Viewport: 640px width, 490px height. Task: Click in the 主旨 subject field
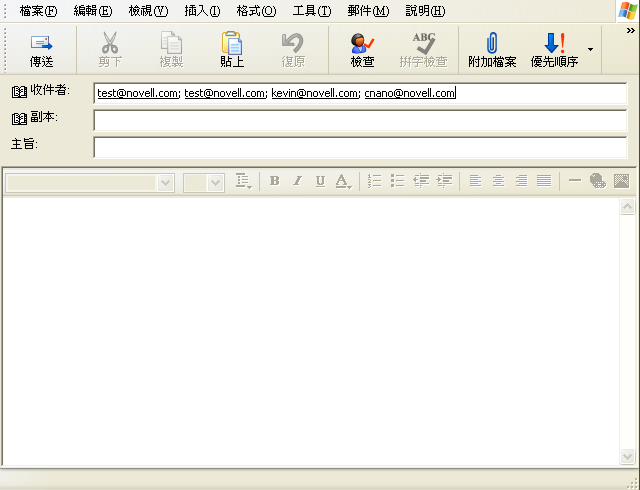click(x=360, y=147)
